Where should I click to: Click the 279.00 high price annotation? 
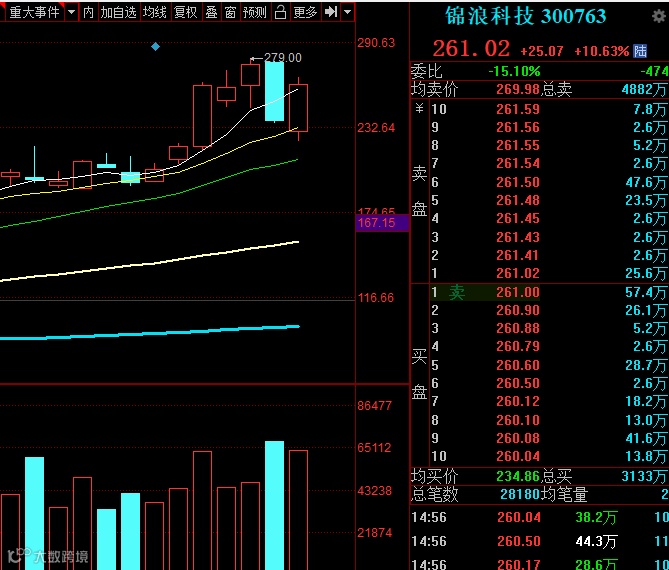click(282, 58)
